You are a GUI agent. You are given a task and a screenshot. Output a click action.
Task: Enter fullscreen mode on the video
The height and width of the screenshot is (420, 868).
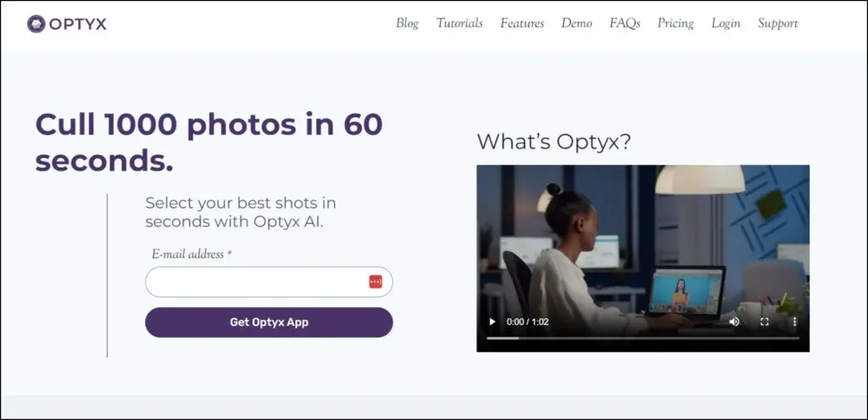click(x=765, y=322)
